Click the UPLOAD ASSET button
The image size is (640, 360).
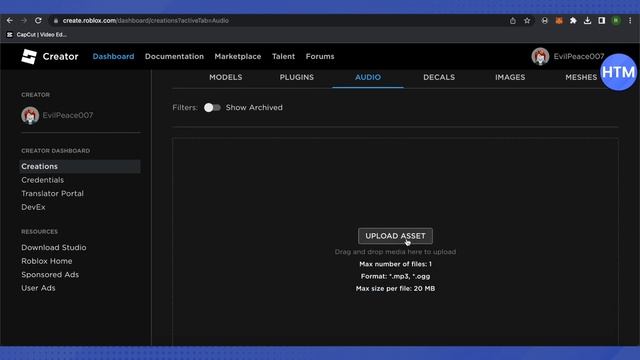coord(395,236)
